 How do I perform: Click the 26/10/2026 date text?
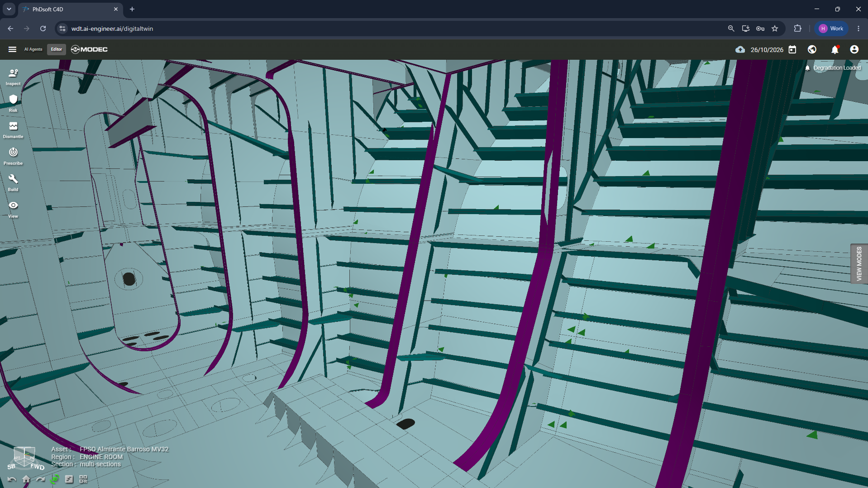click(767, 50)
